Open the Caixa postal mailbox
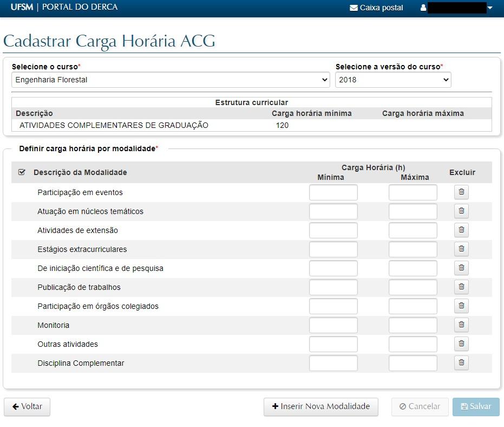This screenshot has height=427, width=504. point(376,8)
